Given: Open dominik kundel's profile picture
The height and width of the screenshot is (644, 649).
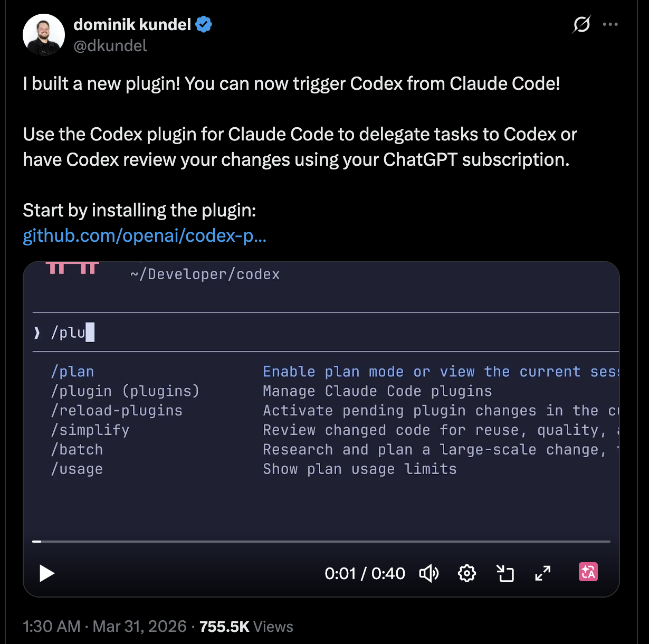Looking at the screenshot, I should 44,35.
